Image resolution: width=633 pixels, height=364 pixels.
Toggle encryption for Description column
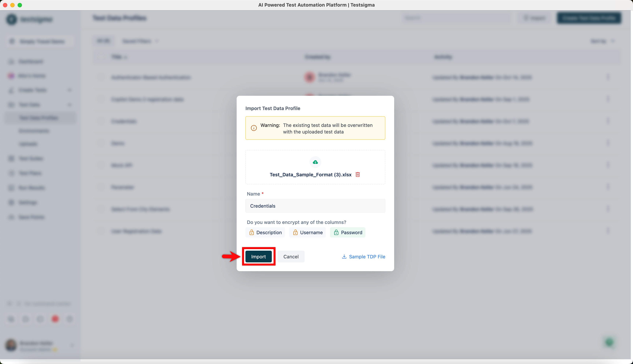[x=265, y=233]
